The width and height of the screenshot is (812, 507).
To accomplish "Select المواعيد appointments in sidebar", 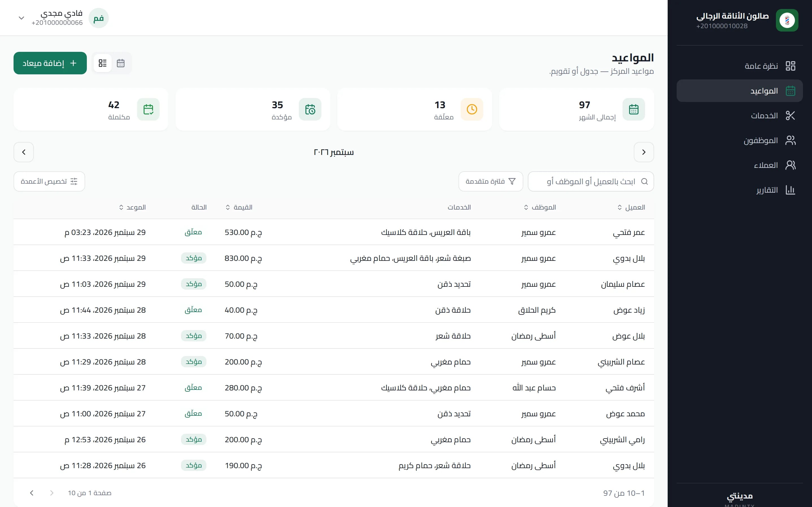I will click(x=740, y=91).
